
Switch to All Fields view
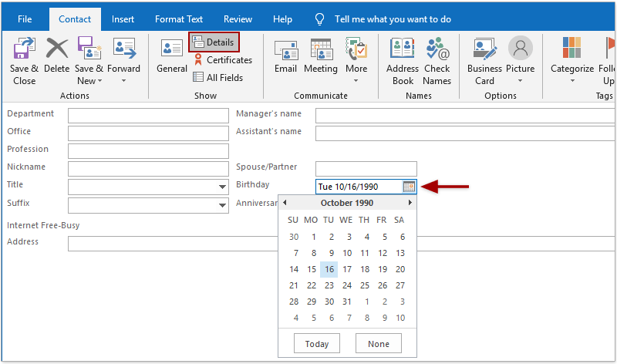[x=218, y=78]
